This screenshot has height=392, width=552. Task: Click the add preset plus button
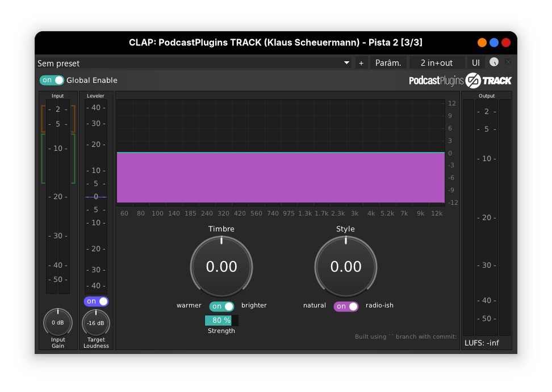tap(361, 63)
